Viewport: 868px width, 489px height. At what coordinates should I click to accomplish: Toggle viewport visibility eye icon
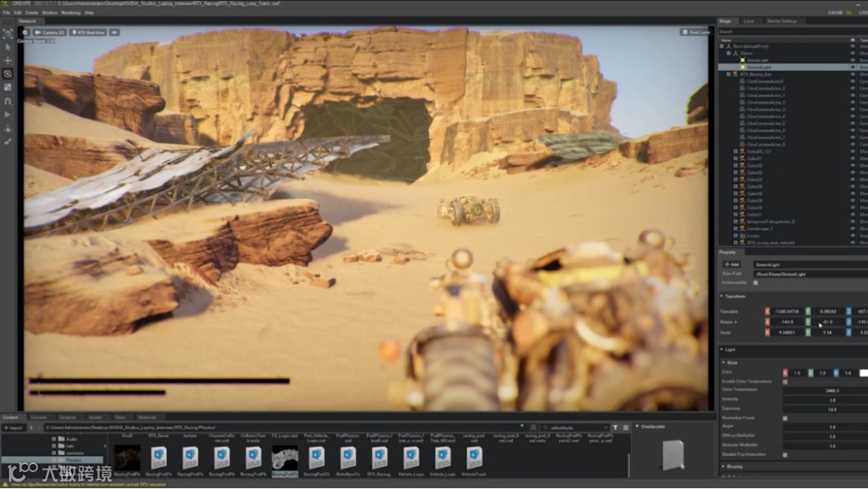(115, 33)
